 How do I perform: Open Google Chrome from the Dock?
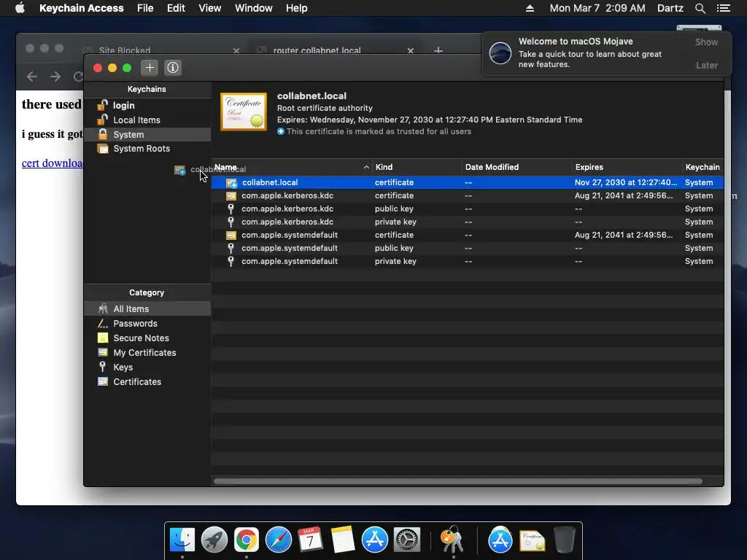pyautogui.click(x=247, y=540)
